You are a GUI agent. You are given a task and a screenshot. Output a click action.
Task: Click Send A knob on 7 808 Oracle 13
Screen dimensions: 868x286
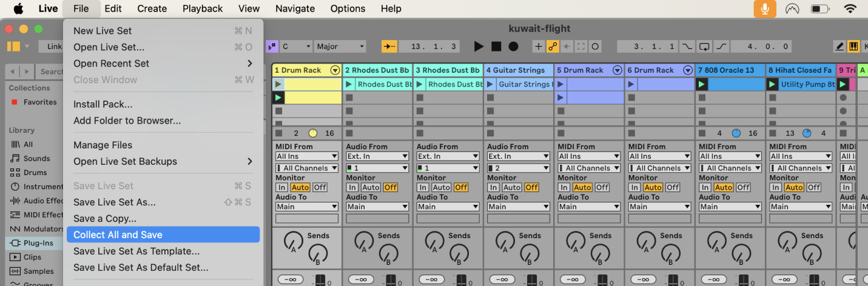coord(716,241)
